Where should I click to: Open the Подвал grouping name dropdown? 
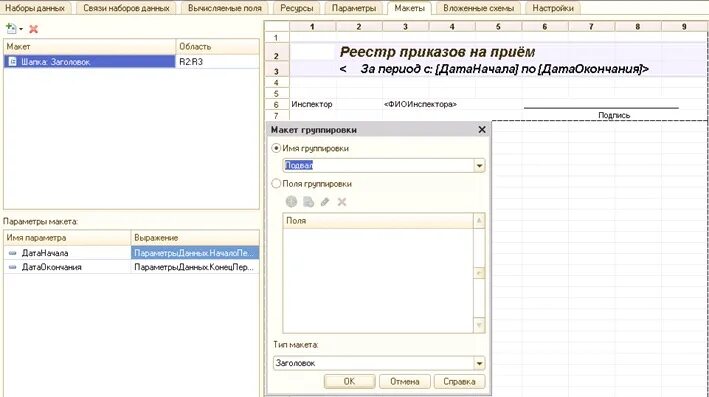click(479, 165)
